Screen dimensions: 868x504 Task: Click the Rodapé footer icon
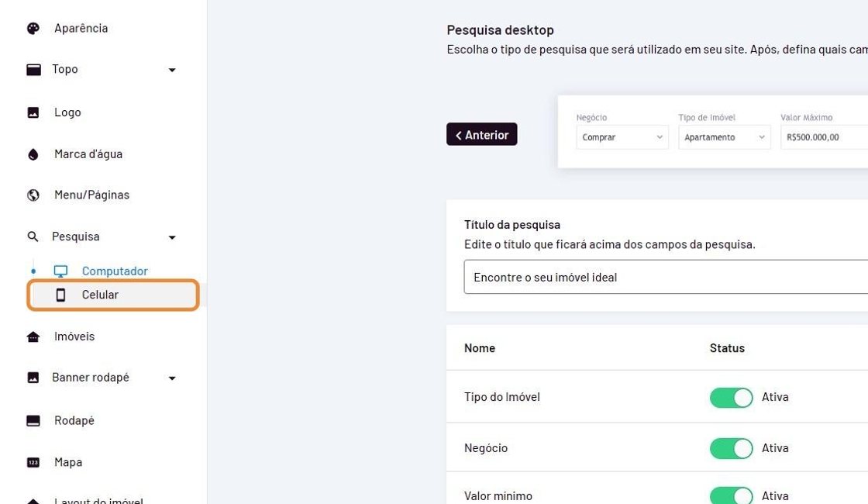pos(33,421)
